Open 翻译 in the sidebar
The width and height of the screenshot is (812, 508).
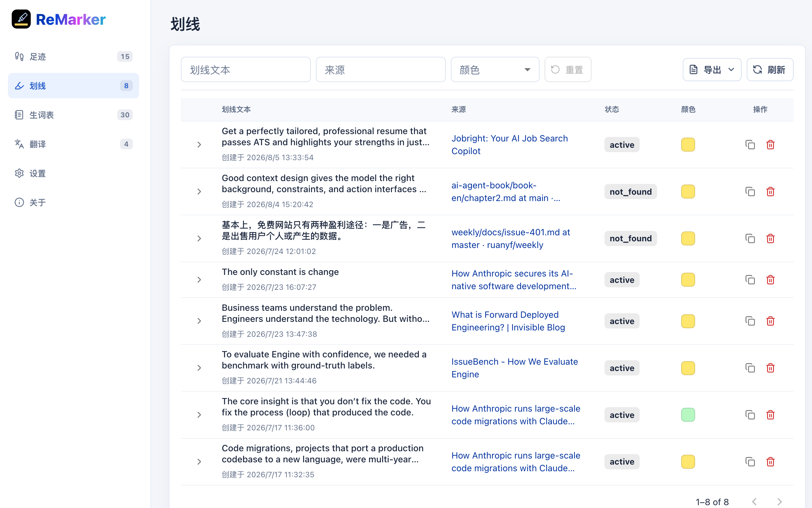74,144
